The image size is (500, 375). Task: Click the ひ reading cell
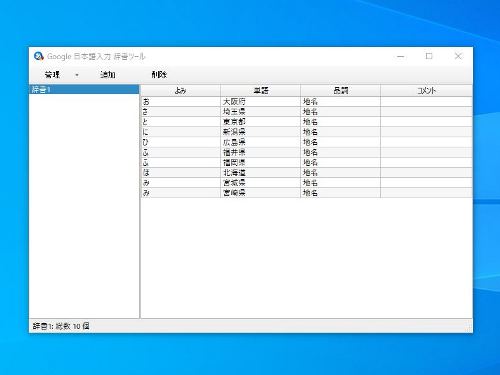point(180,142)
